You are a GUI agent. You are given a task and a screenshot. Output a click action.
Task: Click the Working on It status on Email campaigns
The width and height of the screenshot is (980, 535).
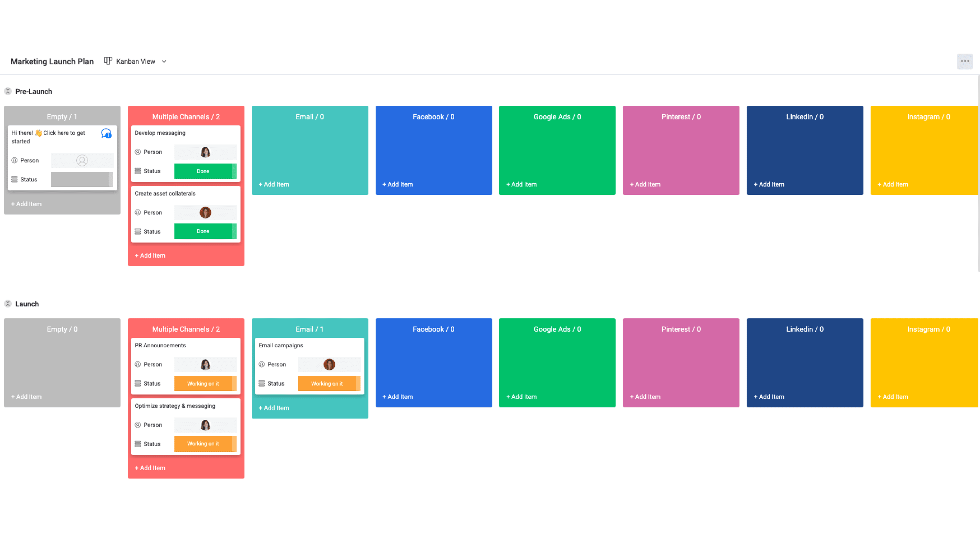(327, 383)
